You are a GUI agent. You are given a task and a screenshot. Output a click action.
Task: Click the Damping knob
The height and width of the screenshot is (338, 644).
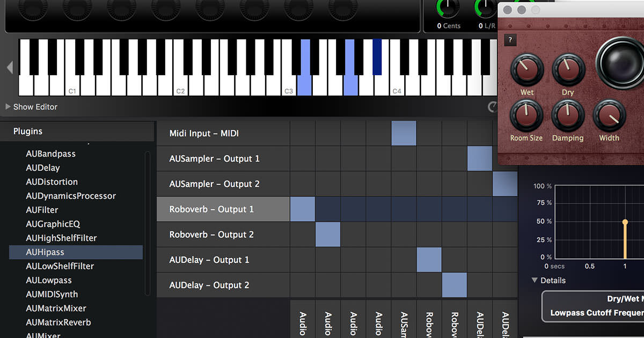568,115
